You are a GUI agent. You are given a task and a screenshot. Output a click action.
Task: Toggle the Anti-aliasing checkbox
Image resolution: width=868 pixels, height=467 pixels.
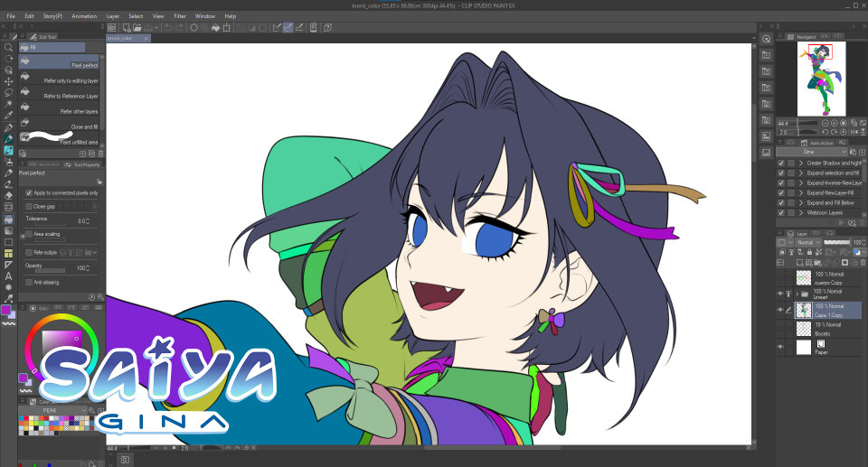tap(28, 282)
